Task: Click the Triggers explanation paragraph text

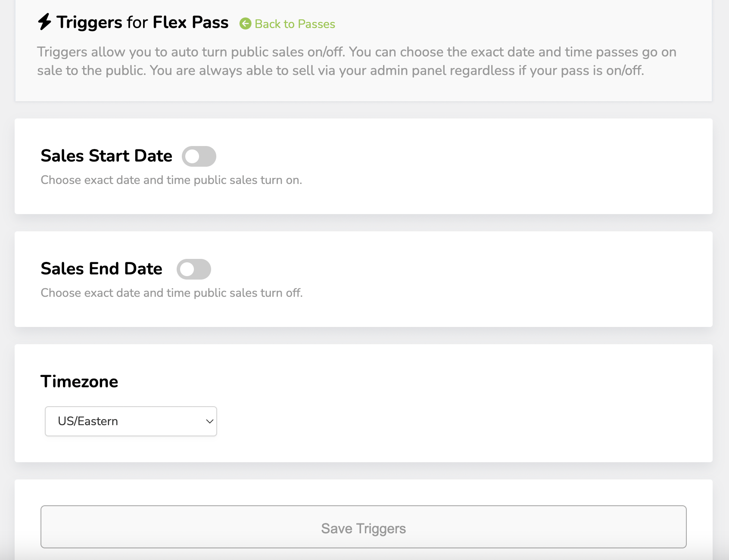Action: tap(356, 61)
